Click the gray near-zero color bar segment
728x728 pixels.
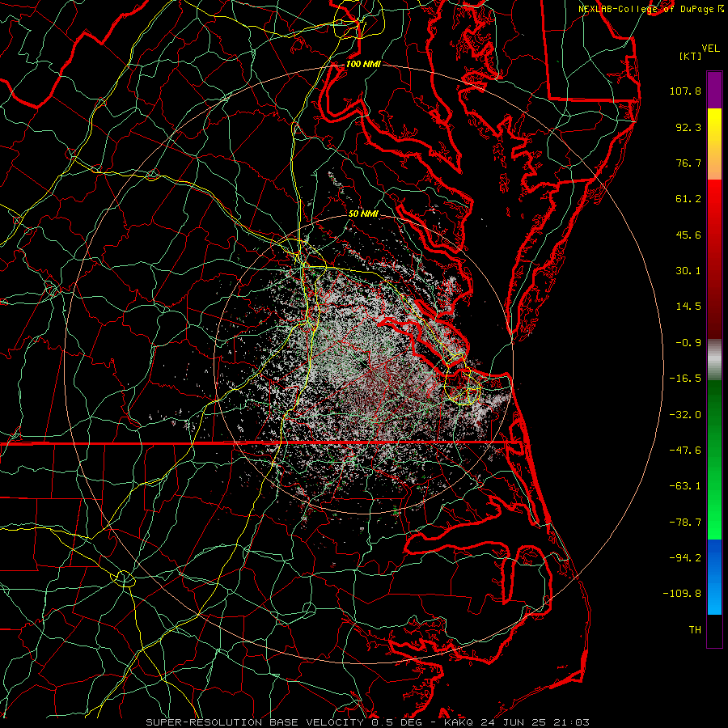tap(714, 358)
